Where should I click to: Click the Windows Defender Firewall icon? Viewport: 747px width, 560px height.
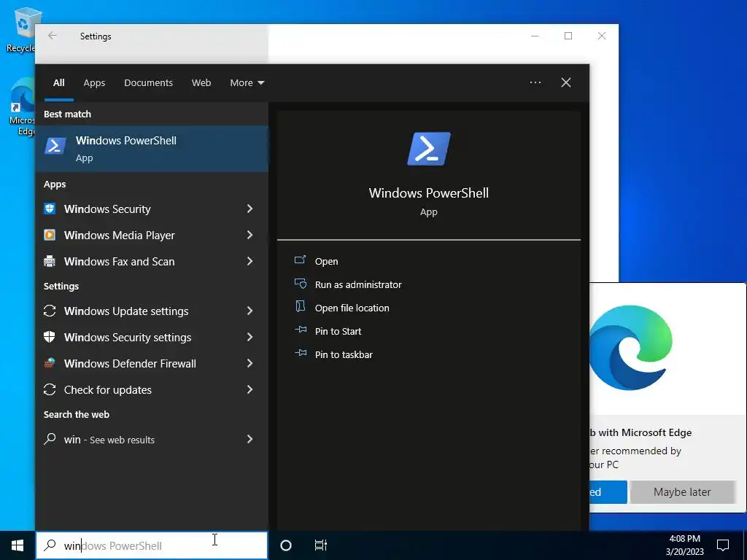coord(50,363)
